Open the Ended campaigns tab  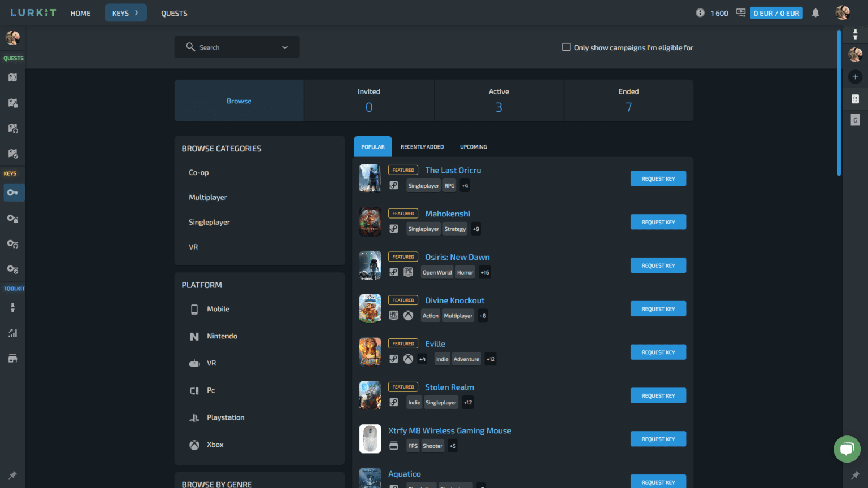click(629, 101)
